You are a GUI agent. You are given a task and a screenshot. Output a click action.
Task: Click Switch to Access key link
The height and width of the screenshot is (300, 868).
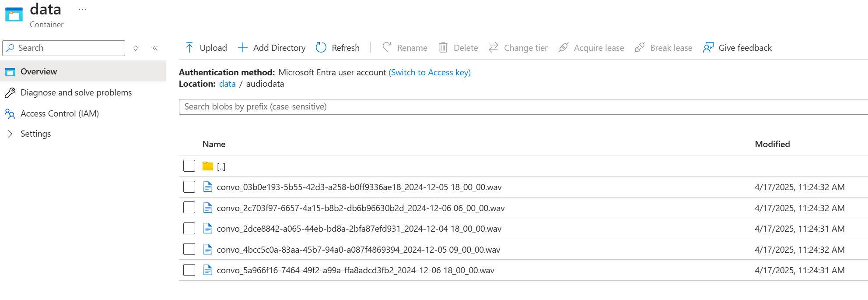click(429, 72)
